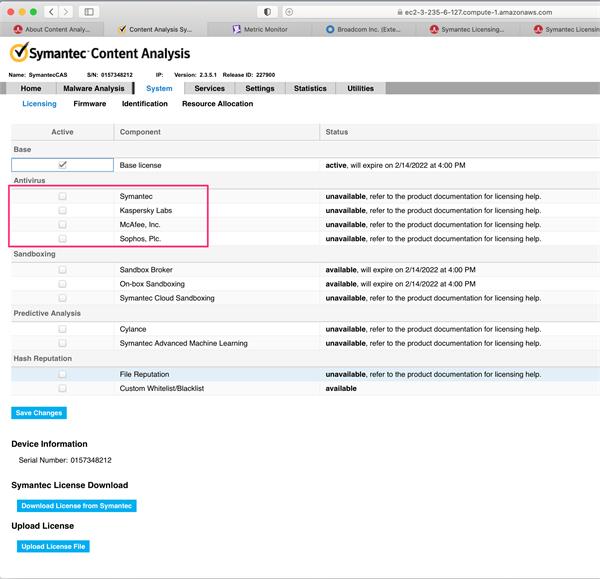
Task: Click the Base license active expiry status
Action: 395,165
